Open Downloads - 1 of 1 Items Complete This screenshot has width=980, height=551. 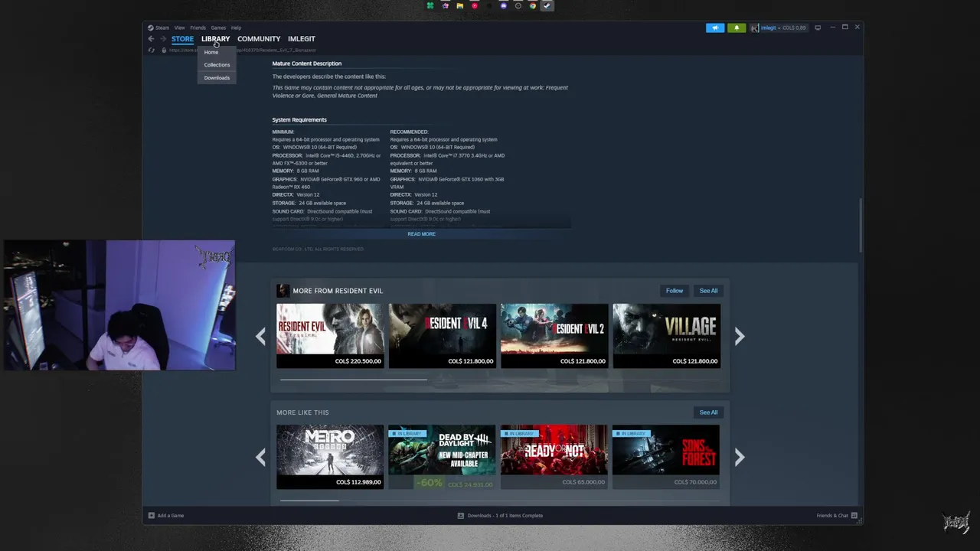[x=505, y=516]
